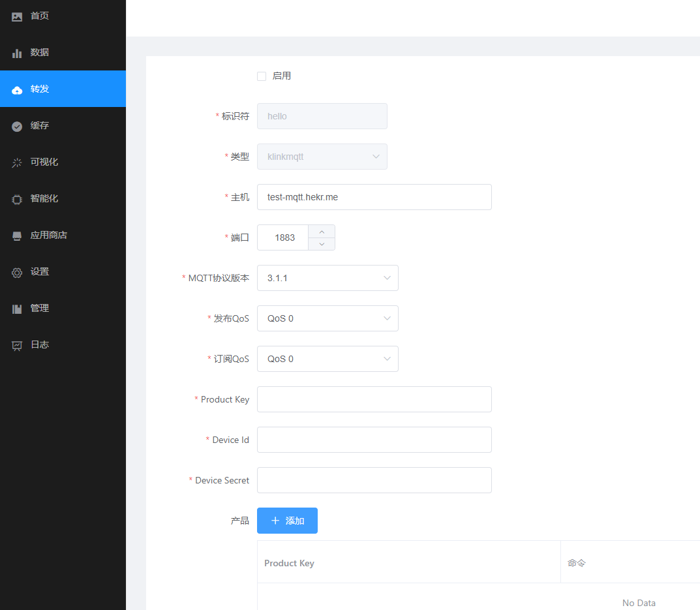Screen dimensions: 700x610
Task: Increase port number with up arrow
Action: [322, 232]
